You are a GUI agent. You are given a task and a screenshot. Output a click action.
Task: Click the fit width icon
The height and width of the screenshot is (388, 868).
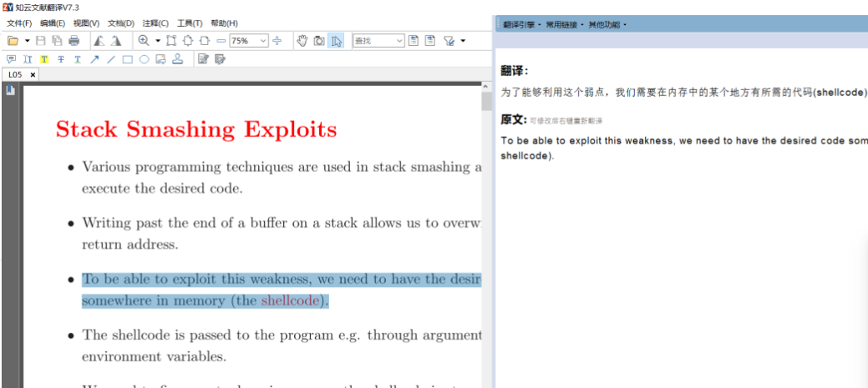click(x=205, y=40)
